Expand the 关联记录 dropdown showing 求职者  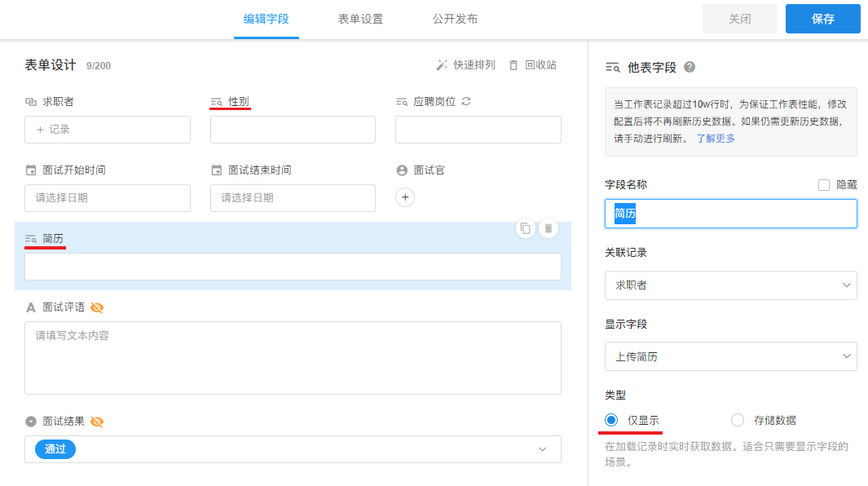(731, 285)
